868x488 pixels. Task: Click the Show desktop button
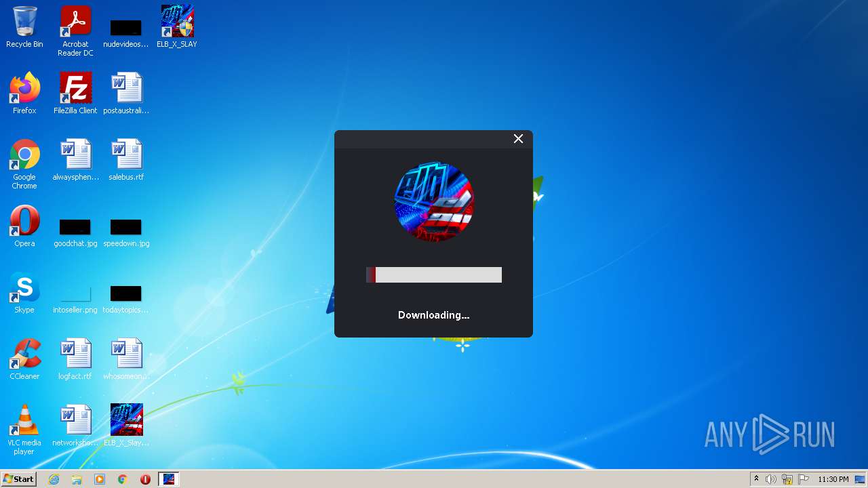click(861, 479)
